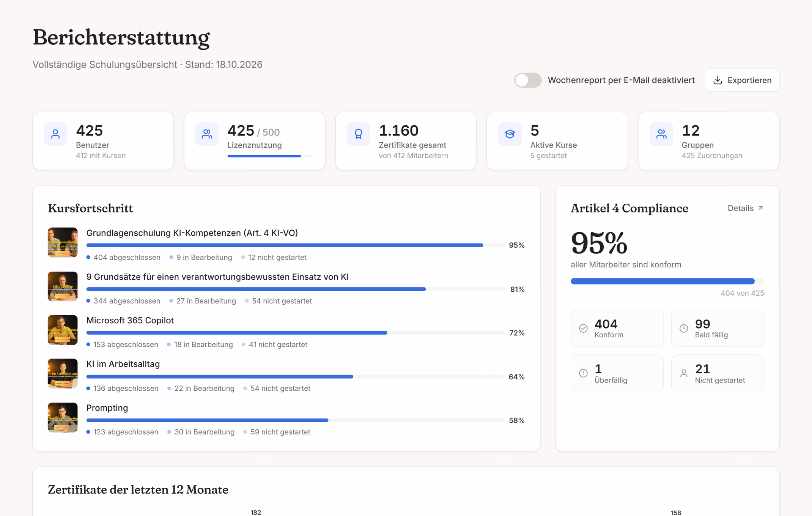Click '27 in Bearbeitung' under 9 Grundsätze
The height and width of the screenshot is (516, 812).
click(x=206, y=301)
